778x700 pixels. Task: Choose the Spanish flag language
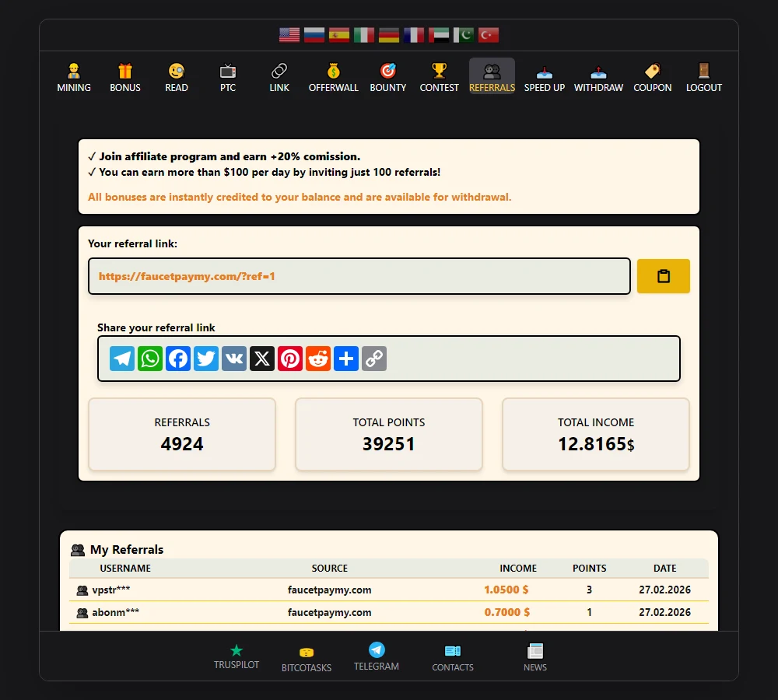(339, 35)
